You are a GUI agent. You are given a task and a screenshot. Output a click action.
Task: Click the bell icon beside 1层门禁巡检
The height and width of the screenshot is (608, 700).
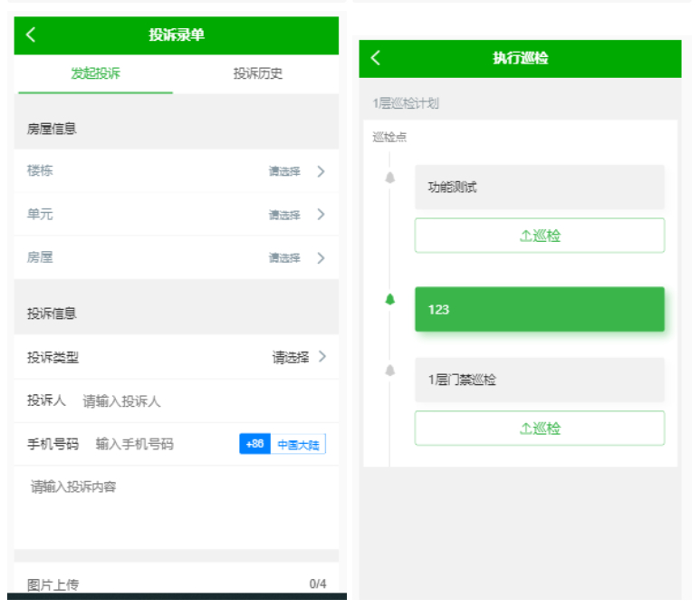click(x=390, y=371)
